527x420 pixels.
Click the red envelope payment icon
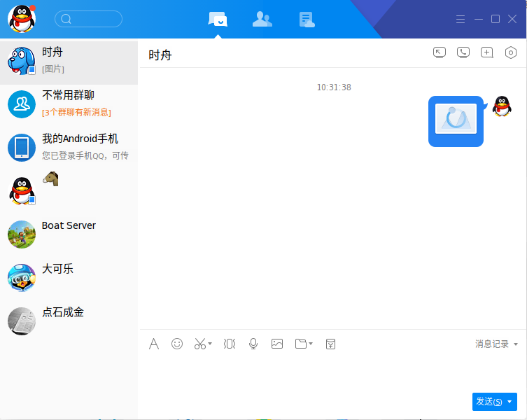coord(331,344)
